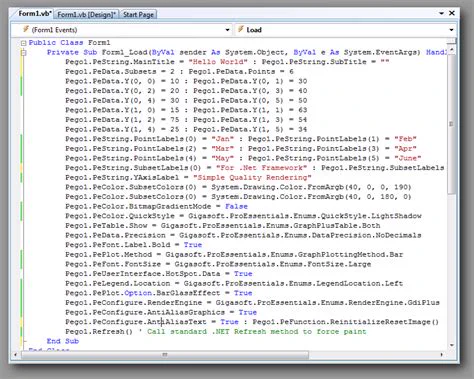Open the (Form1 Events) class dropdown arrow
The image size is (474, 379).
[227, 30]
